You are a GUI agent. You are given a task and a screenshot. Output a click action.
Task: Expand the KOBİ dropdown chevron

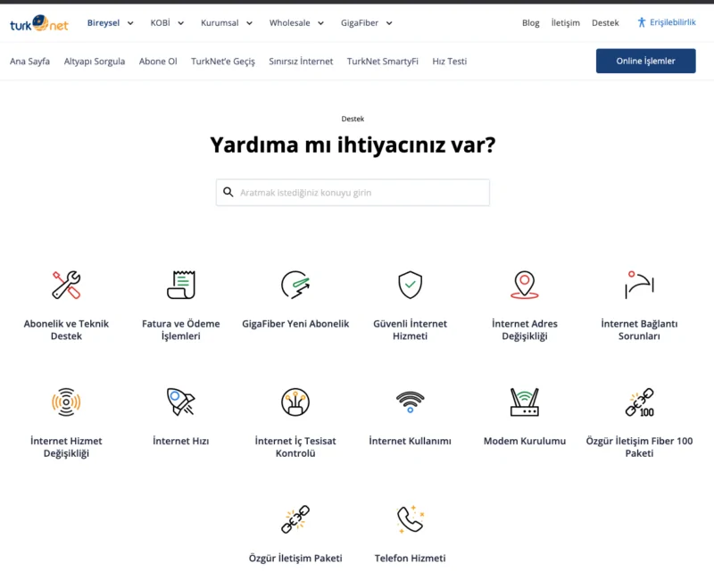tap(181, 23)
